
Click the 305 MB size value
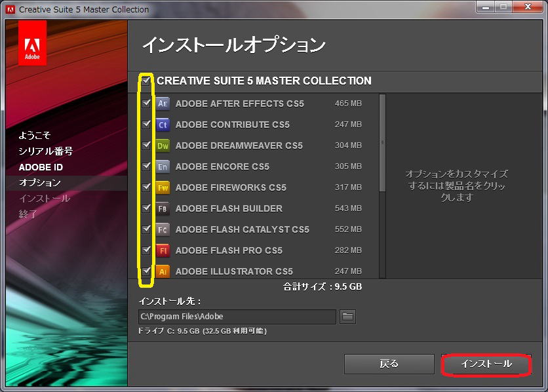tap(348, 167)
